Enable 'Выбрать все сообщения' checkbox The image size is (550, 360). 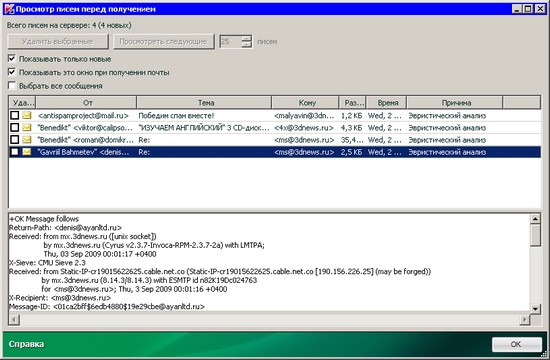(x=12, y=86)
